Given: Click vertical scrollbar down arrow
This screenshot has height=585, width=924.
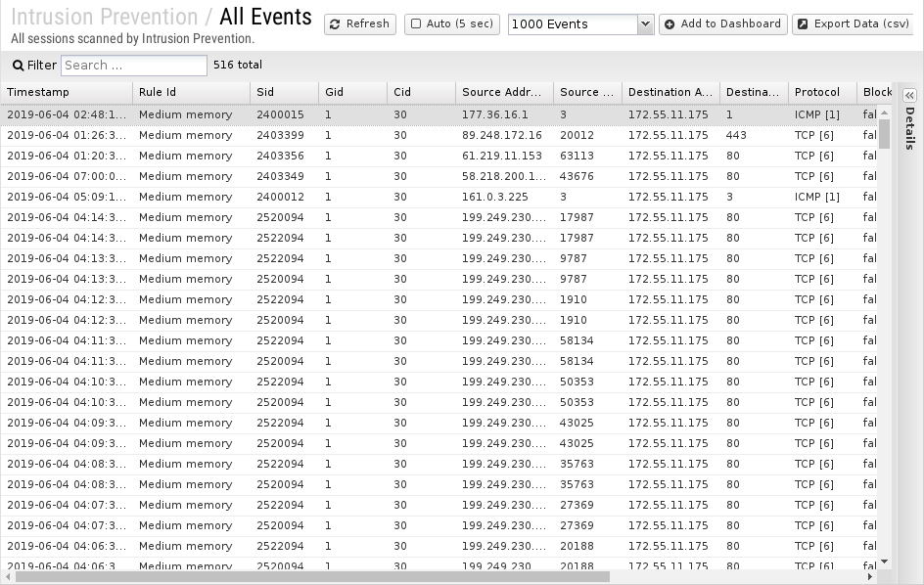Looking at the screenshot, I should click(884, 562).
